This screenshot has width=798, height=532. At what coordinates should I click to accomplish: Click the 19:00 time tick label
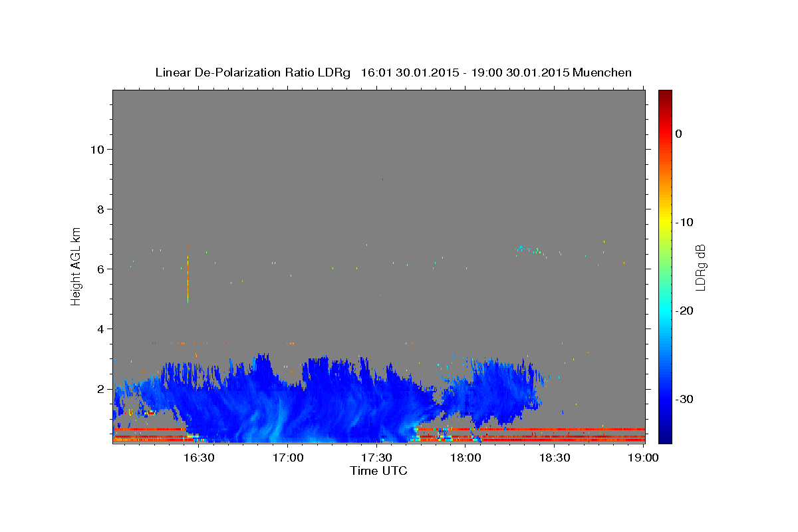click(642, 458)
